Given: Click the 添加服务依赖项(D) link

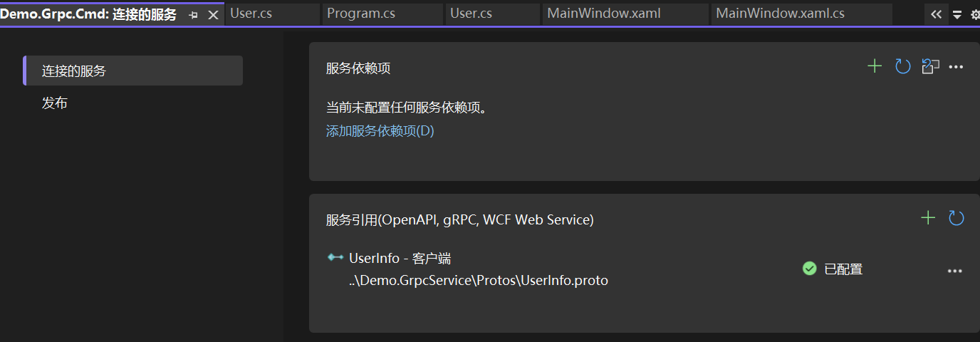Looking at the screenshot, I should coord(380,131).
